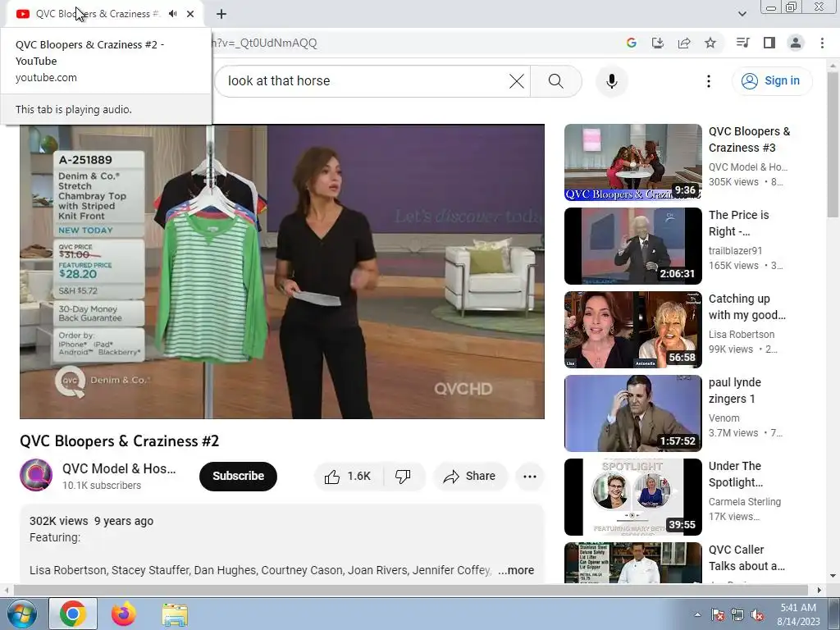Click the network tray icon

[737, 614]
